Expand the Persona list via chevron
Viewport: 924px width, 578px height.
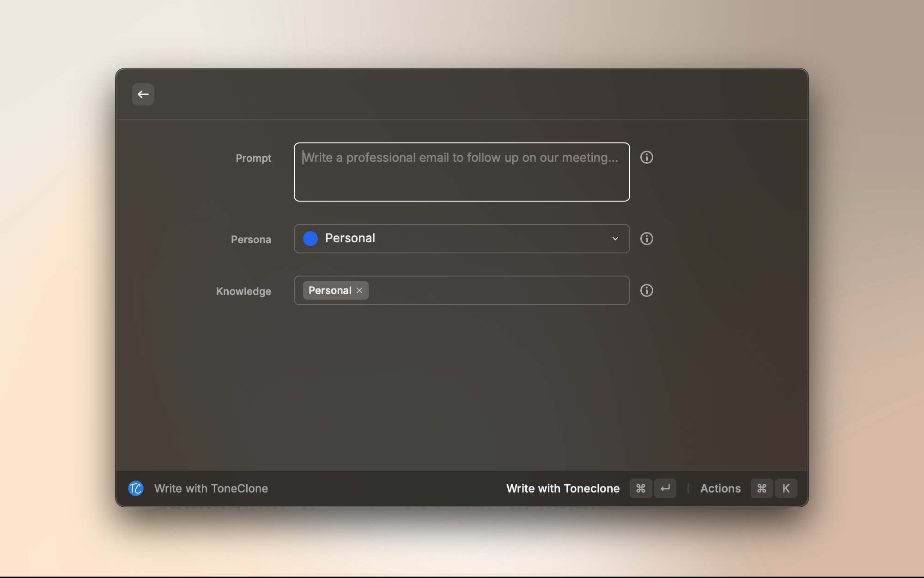pos(615,239)
